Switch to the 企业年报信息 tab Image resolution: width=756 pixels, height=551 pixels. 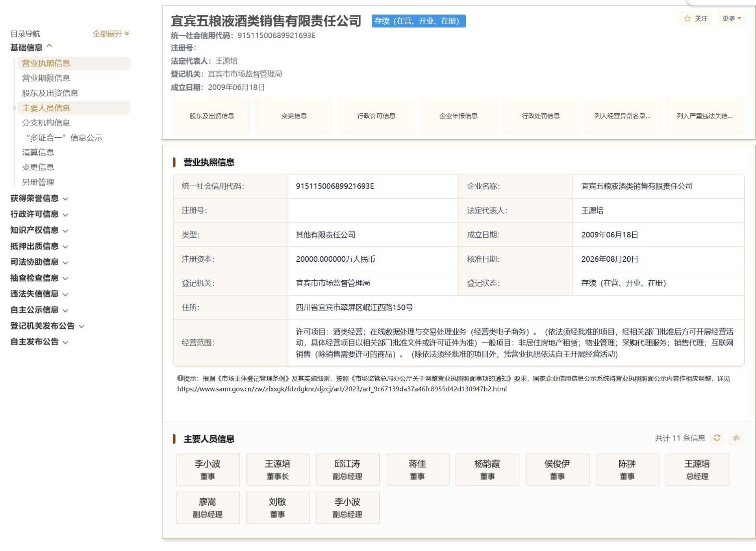tap(458, 116)
